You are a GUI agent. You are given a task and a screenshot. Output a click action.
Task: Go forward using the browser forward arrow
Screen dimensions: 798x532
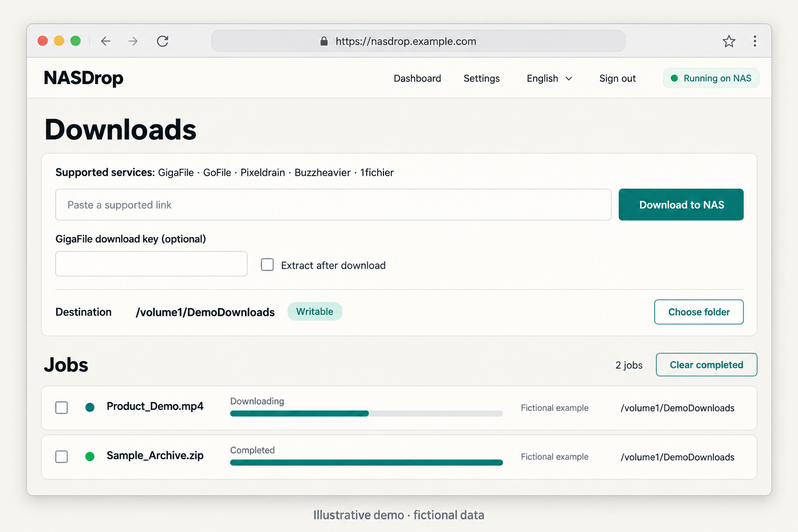tap(133, 41)
